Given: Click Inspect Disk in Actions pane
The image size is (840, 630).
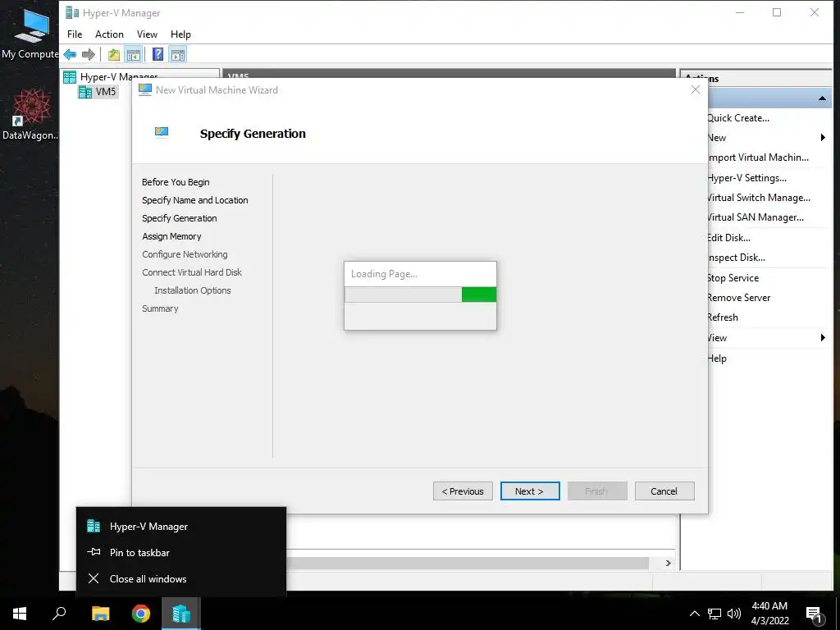Looking at the screenshot, I should pos(736,258).
